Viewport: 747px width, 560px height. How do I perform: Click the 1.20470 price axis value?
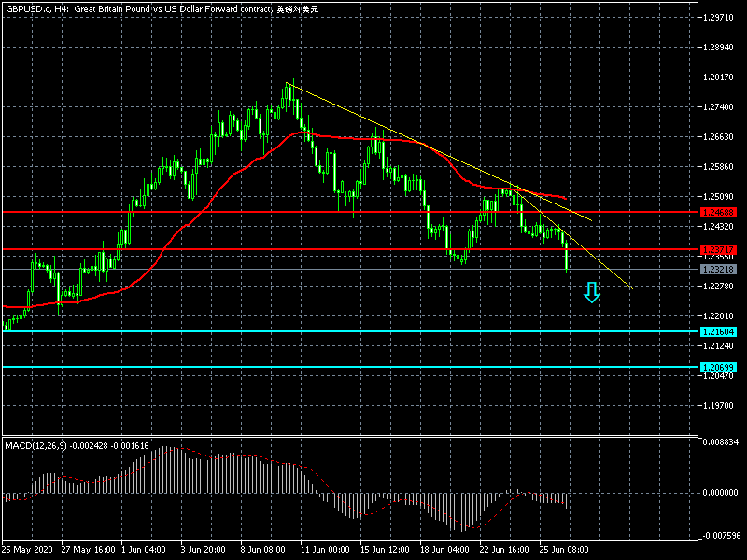click(x=718, y=376)
